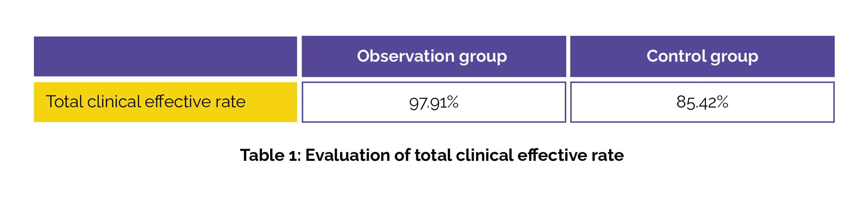This screenshot has height=205, width=868.
Task: Click the word "Observation" in the header
Action: (406, 56)
